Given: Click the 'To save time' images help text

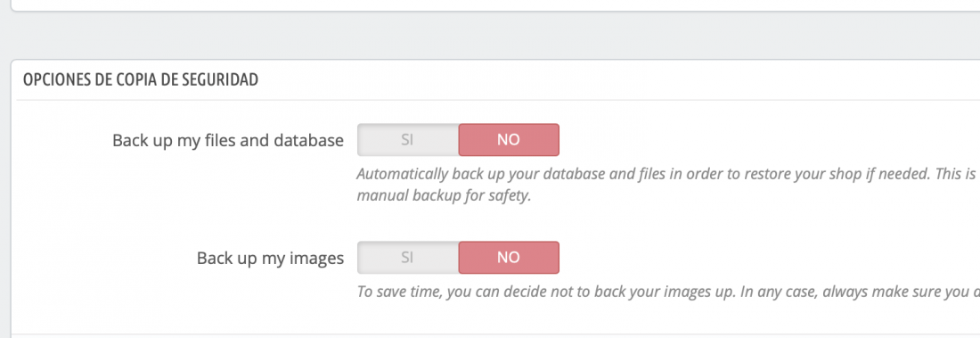Looking at the screenshot, I should click(668, 292).
